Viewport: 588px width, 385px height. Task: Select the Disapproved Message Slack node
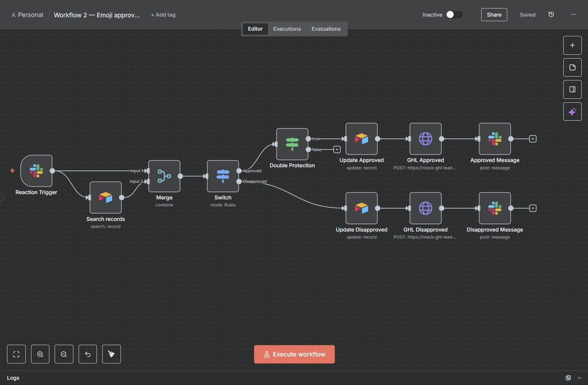[495, 208]
